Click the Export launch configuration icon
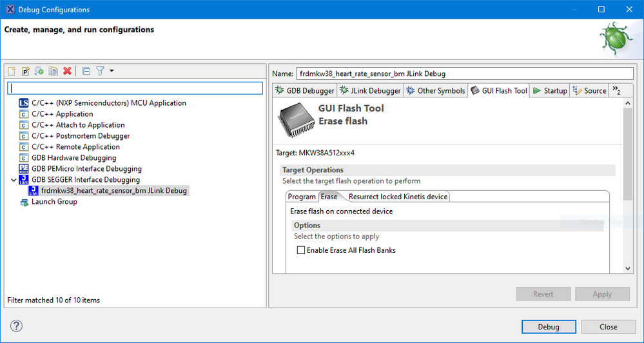The width and height of the screenshot is (644, 343). coord(39,71)
